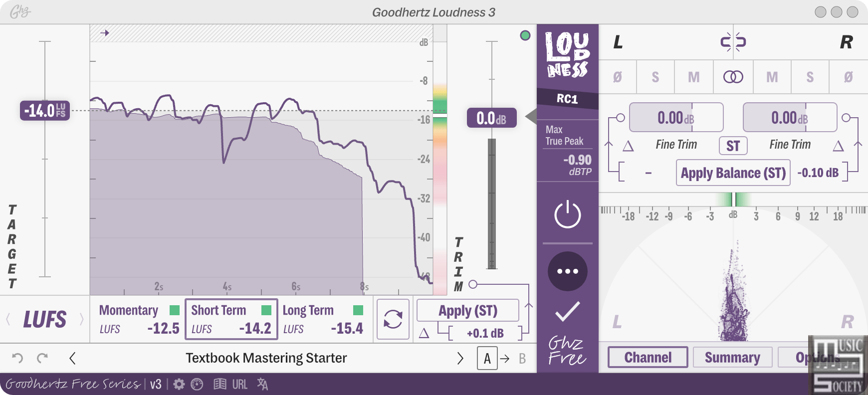
Task: Click the URL footer link
Action: click(x=239, y=384)
